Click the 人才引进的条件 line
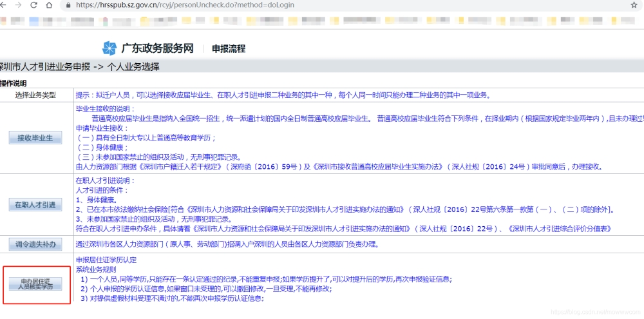Image resolution: width=644 pixels, height=319 pixels. 102,190
